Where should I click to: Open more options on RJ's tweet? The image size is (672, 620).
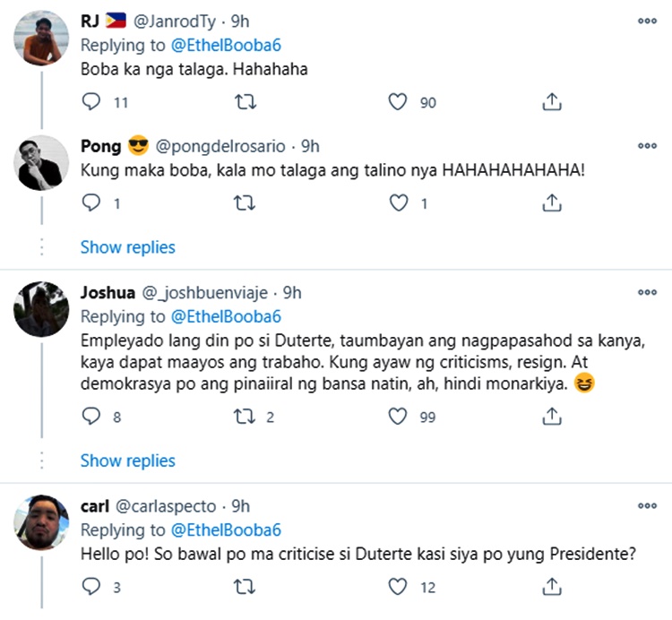tap(646, 21)
